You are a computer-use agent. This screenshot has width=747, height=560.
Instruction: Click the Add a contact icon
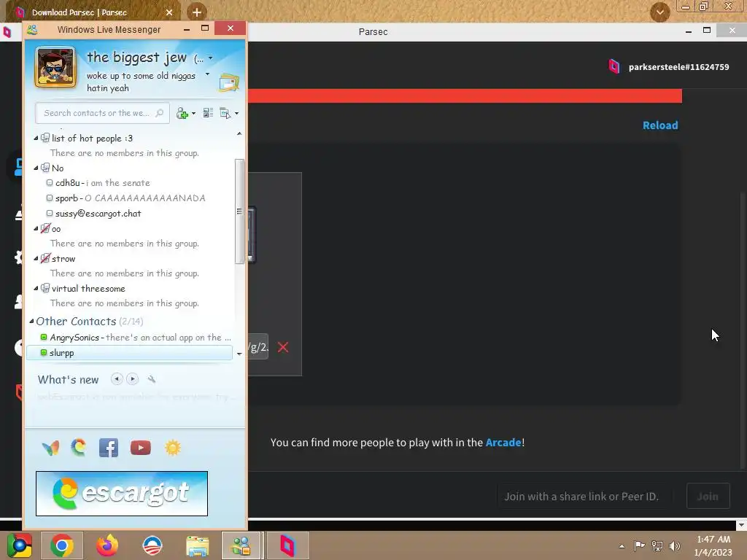pos(182,113)
